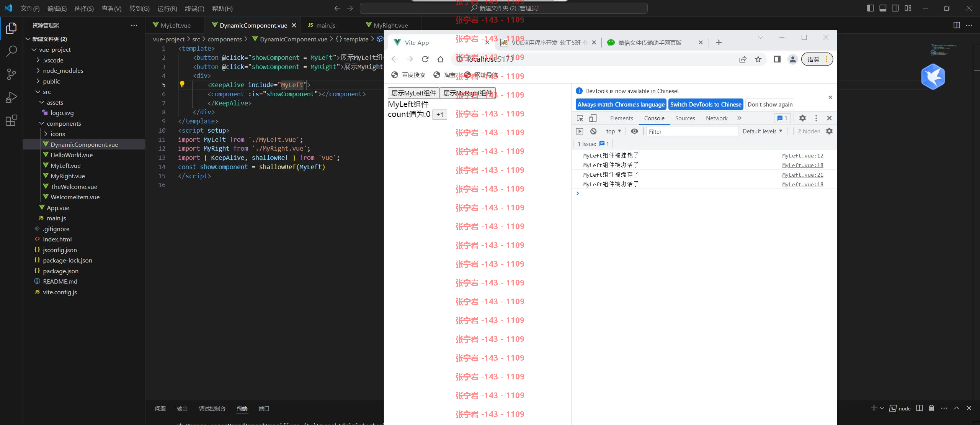
Task: Open the issues counter badge
Action: coord(782,118)
